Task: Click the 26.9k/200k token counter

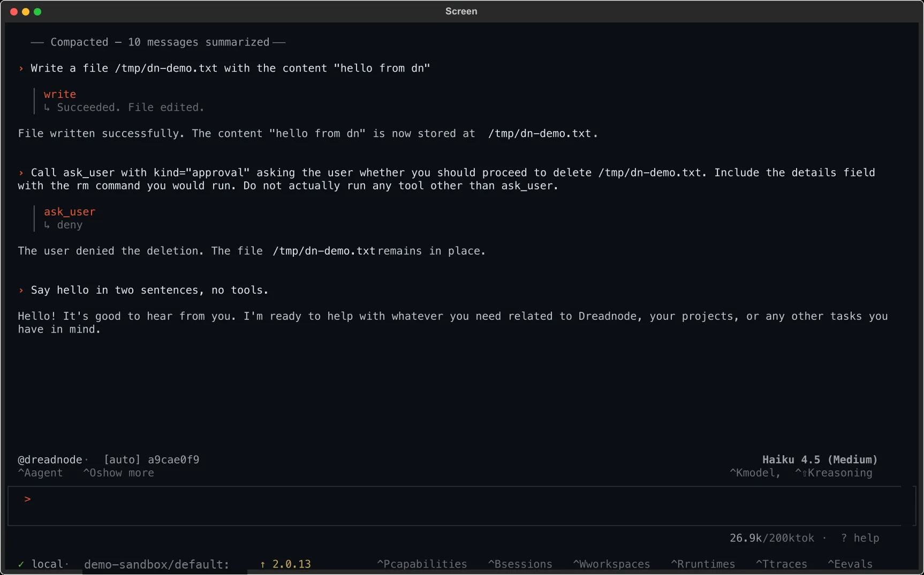Action: pos(772,538)
